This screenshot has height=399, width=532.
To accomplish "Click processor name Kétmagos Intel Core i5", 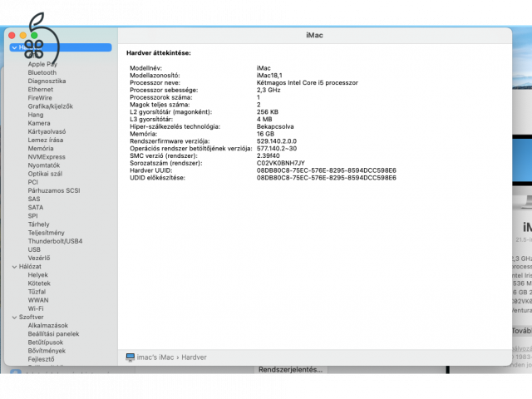I will [x=308, y=83].
